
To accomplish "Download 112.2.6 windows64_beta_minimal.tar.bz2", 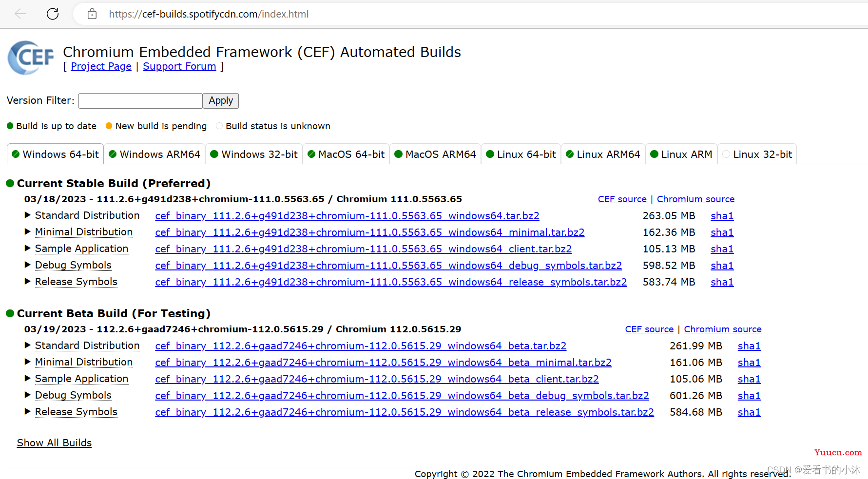I will tap(383, 363).
